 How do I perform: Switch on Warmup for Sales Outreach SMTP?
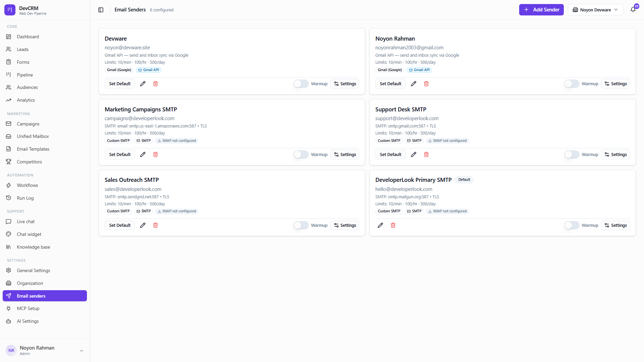(301, 225)
